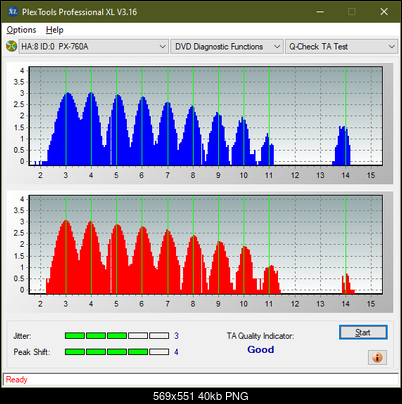Click the Good quality result text
402x404 pixels.
[261, 350]
